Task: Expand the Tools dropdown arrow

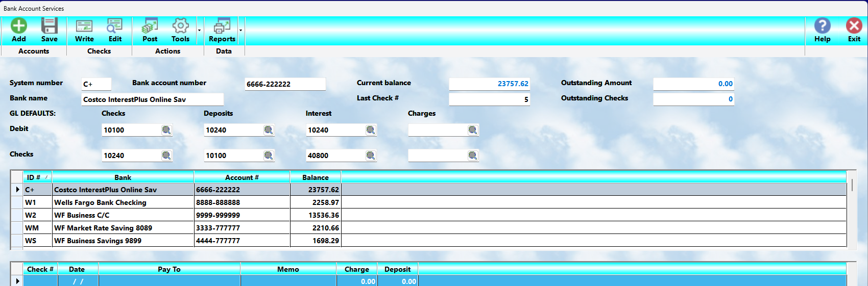Action: [x=199, y=30]
